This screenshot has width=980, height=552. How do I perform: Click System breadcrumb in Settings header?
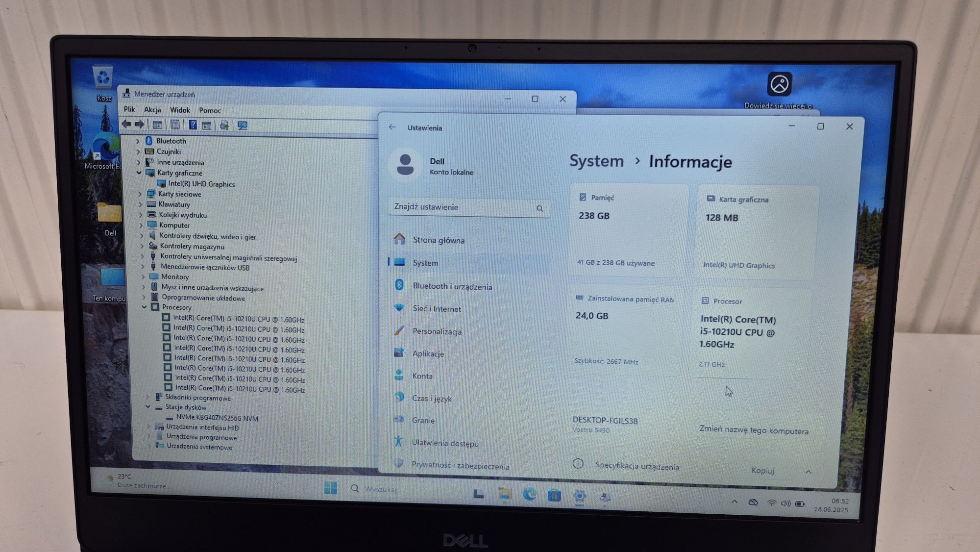pos(596,161)
